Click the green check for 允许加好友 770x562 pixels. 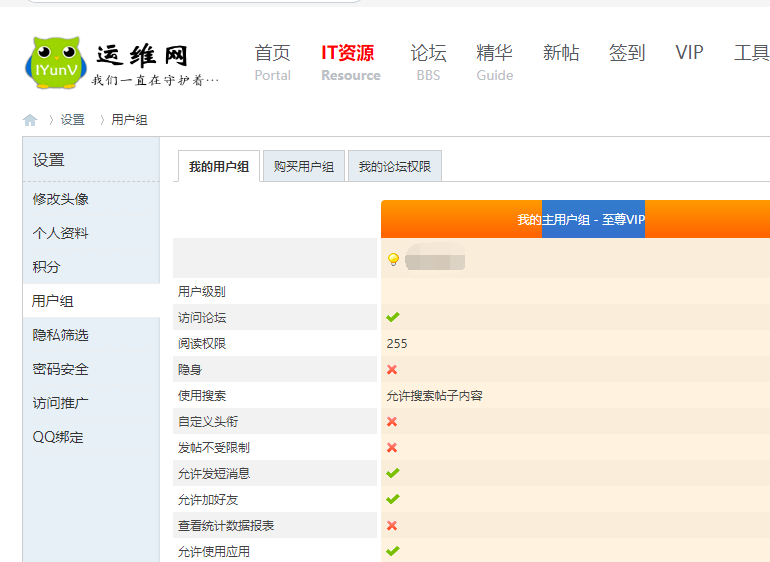(x=393, y=499)
